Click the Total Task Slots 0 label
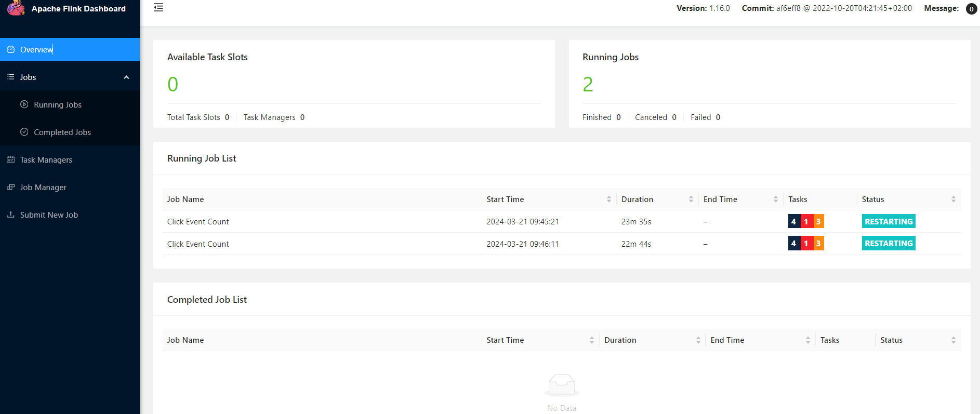 pos(198,117)
